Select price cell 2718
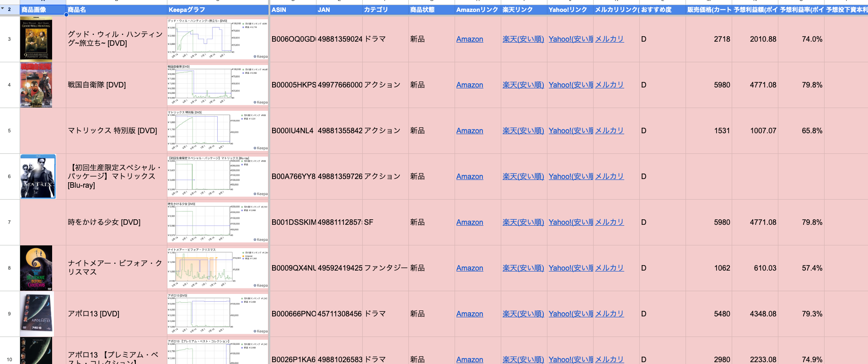 (709, 39)
